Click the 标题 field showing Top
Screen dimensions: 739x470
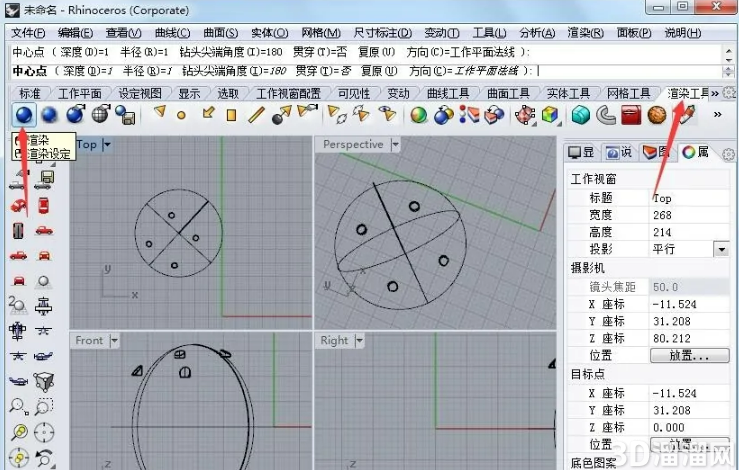coord(689,198)
